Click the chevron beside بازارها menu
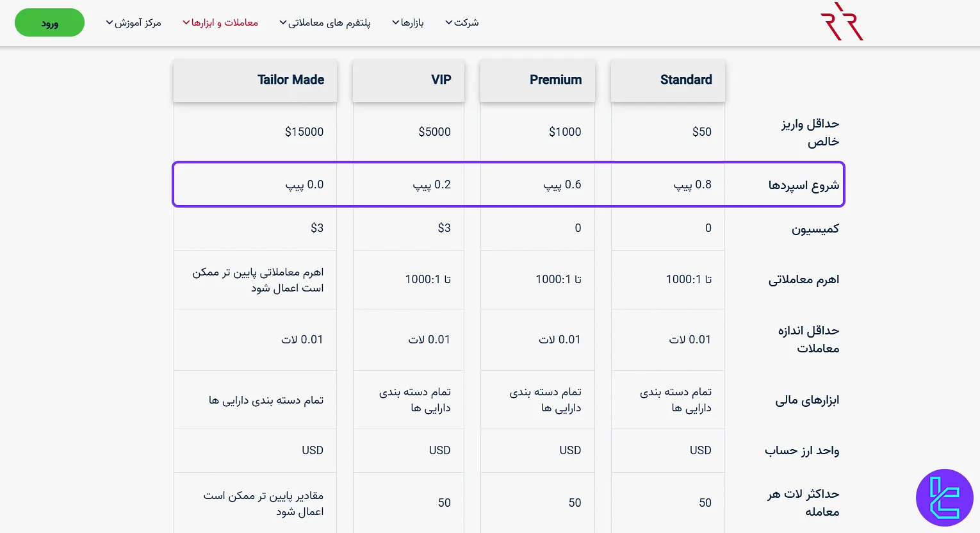 pos(395,22)
